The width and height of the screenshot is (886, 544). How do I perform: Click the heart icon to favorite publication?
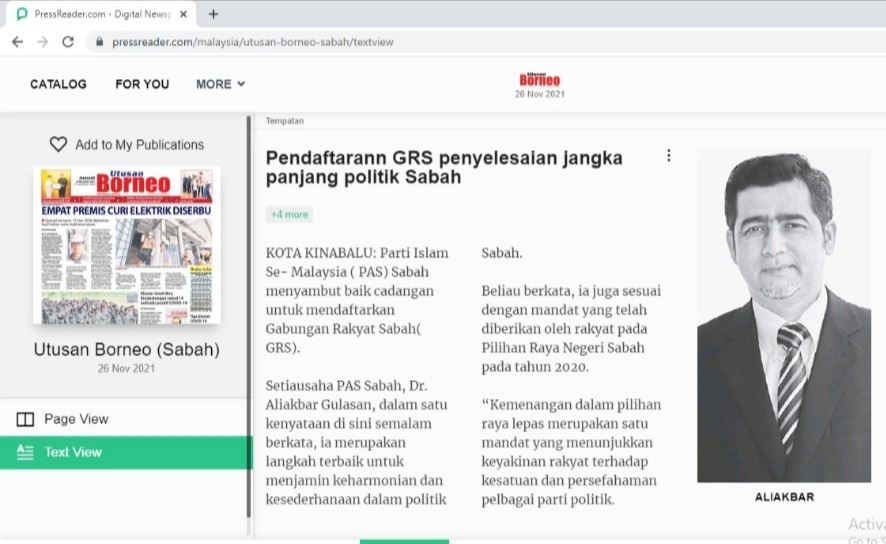click(58, 145)
